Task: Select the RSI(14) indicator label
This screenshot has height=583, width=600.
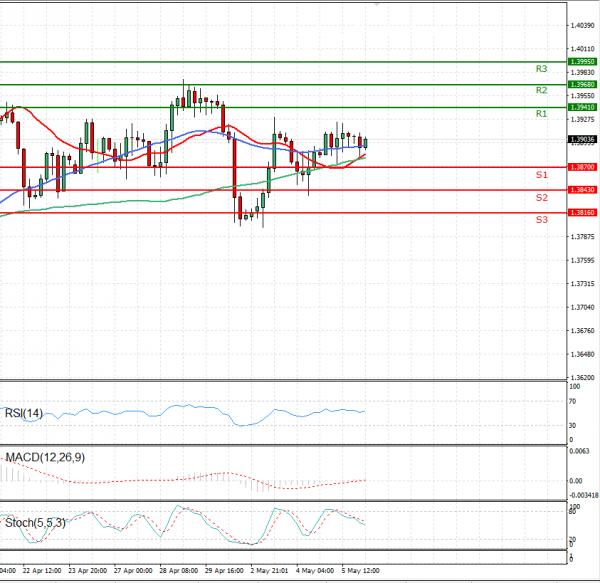Action: tap(24, 413)
